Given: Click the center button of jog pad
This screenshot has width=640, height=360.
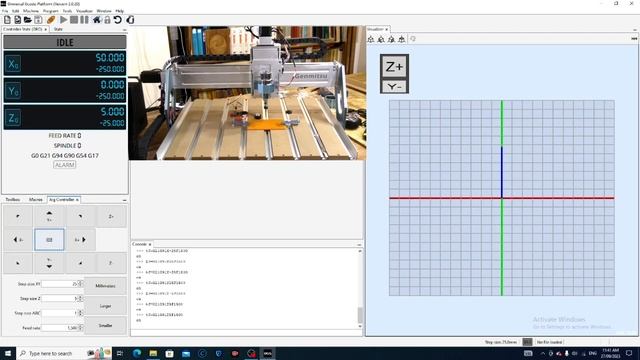Looking at the screenshot, I should 49,240.
